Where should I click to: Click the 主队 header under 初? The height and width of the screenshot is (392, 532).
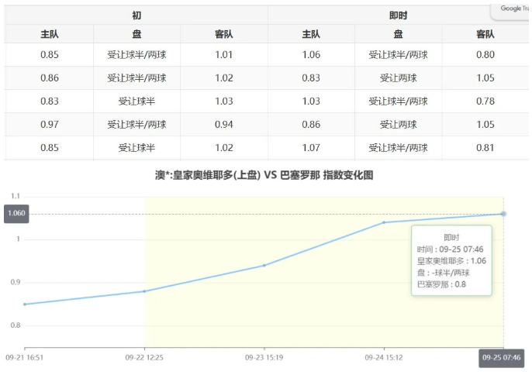pyautogui.click(x=50, y=34)
